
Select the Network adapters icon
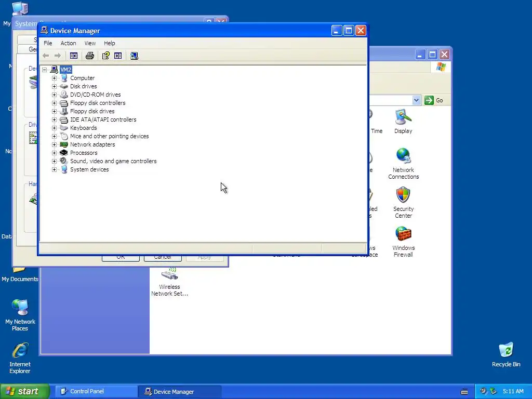click(x=64, y=144)
